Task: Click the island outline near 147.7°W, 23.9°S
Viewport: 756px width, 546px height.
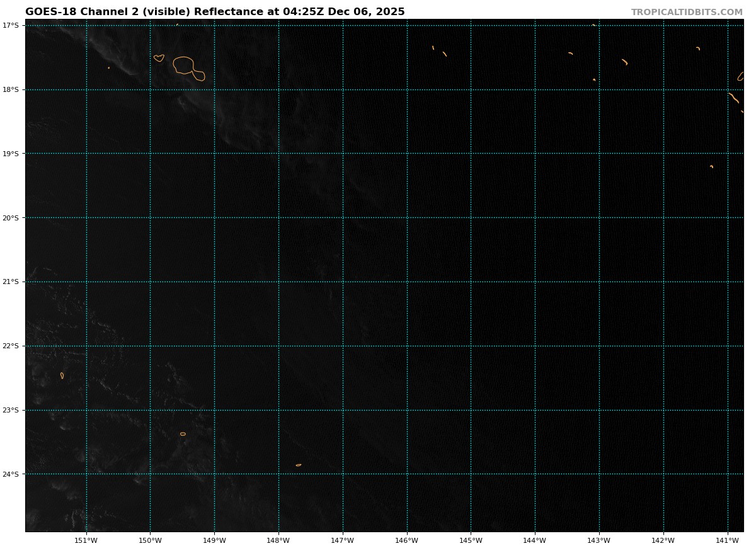Action: click(299, 465)
